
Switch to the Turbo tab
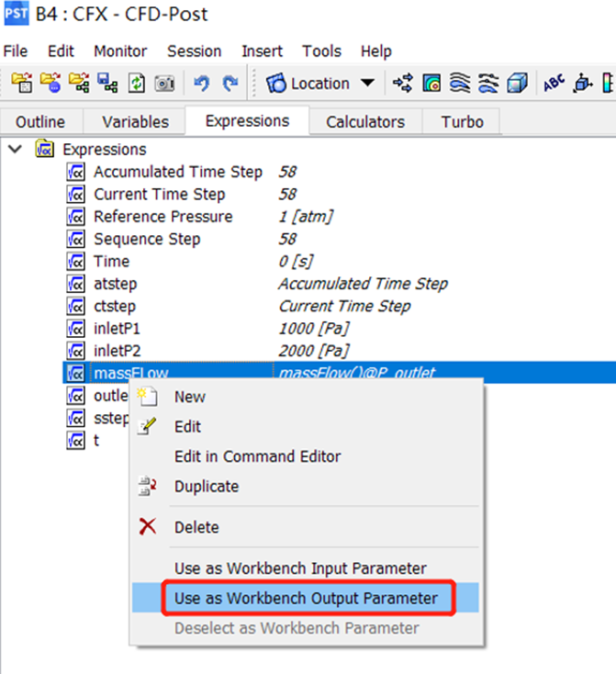pyautogui.click(x=462, y=122)
